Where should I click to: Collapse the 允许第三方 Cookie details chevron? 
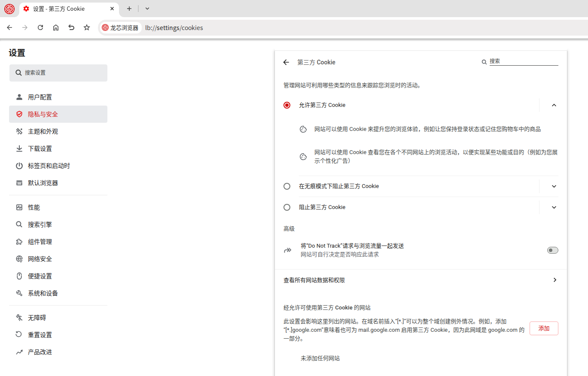click(x=554, y=105)
